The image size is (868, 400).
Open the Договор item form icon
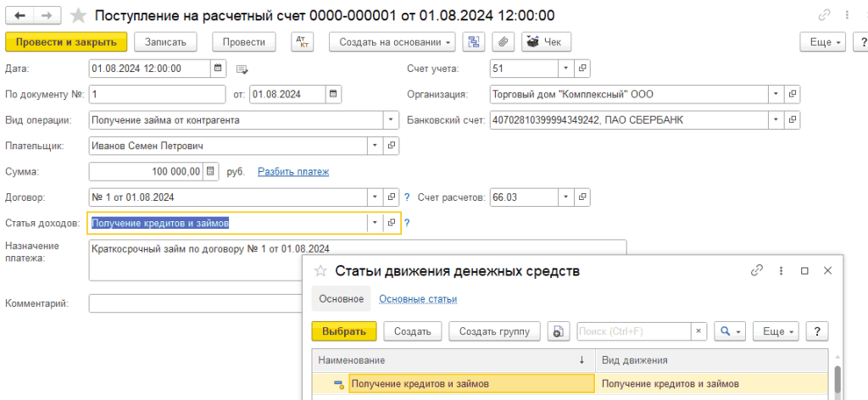392,197
